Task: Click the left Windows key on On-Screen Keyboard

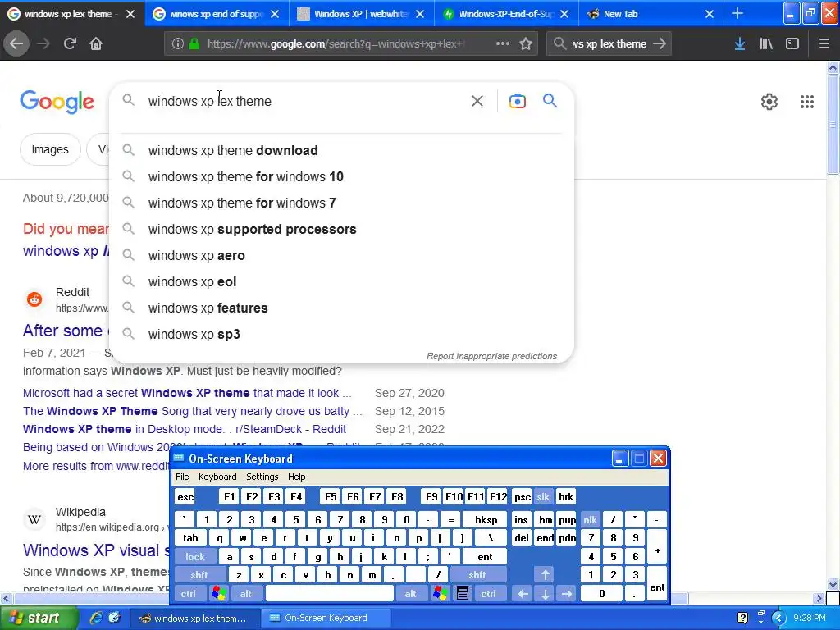Action: (x=218, y=594)
